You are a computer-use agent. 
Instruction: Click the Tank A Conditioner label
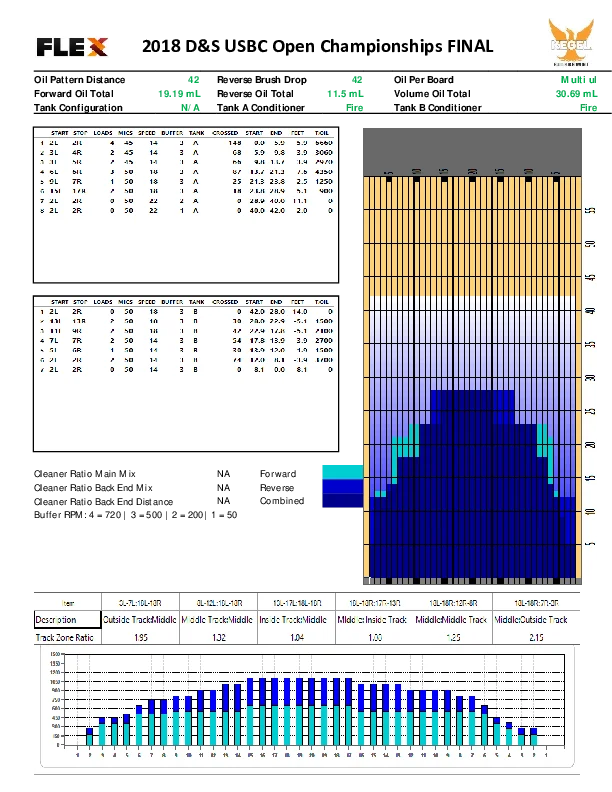(x=261, y=108)
